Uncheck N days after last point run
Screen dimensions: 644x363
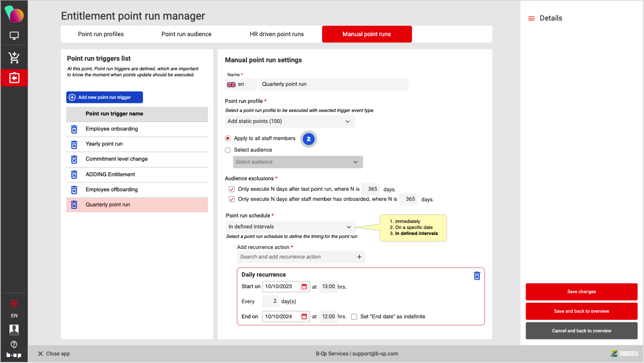tap(231, 190)
